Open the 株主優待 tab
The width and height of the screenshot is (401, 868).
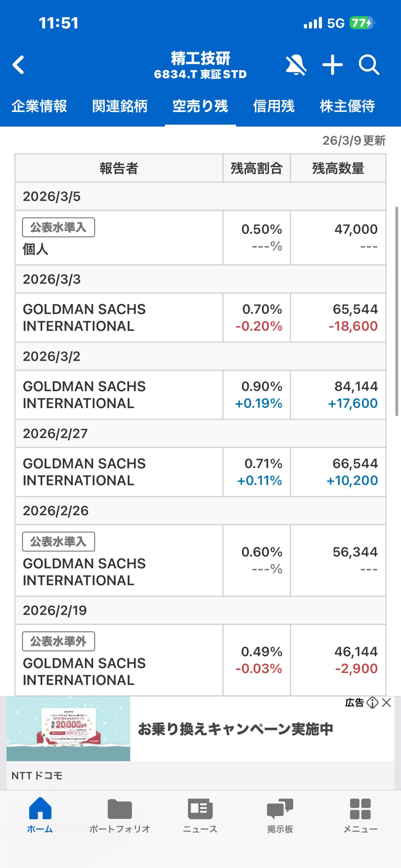tap(347, 106)
